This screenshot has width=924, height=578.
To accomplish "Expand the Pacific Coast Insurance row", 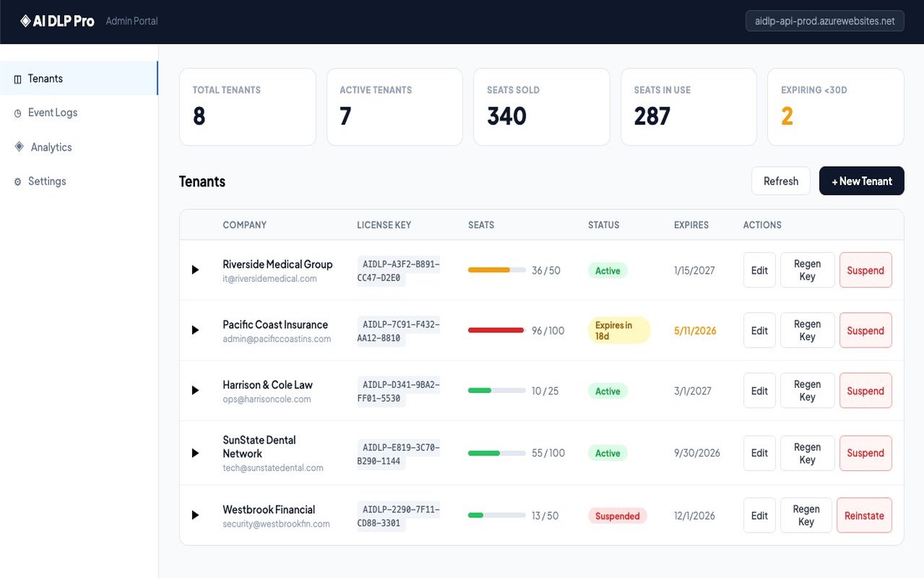I will coord(195,330).
